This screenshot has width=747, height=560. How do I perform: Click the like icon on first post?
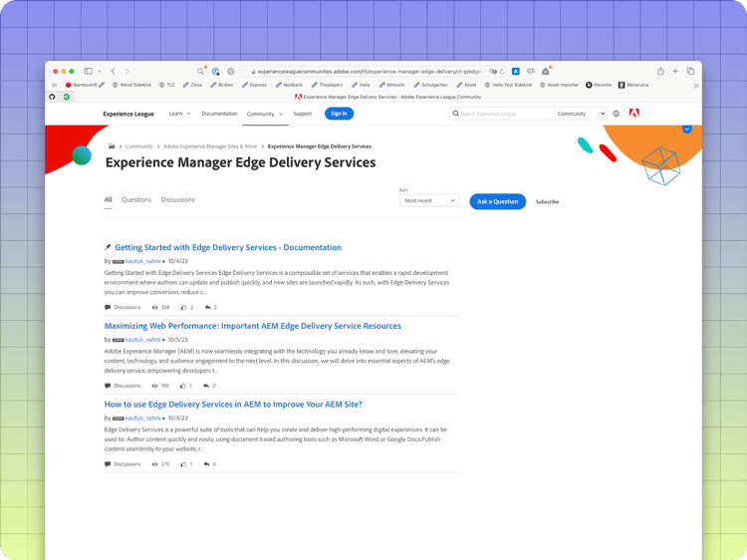point(184,307)
